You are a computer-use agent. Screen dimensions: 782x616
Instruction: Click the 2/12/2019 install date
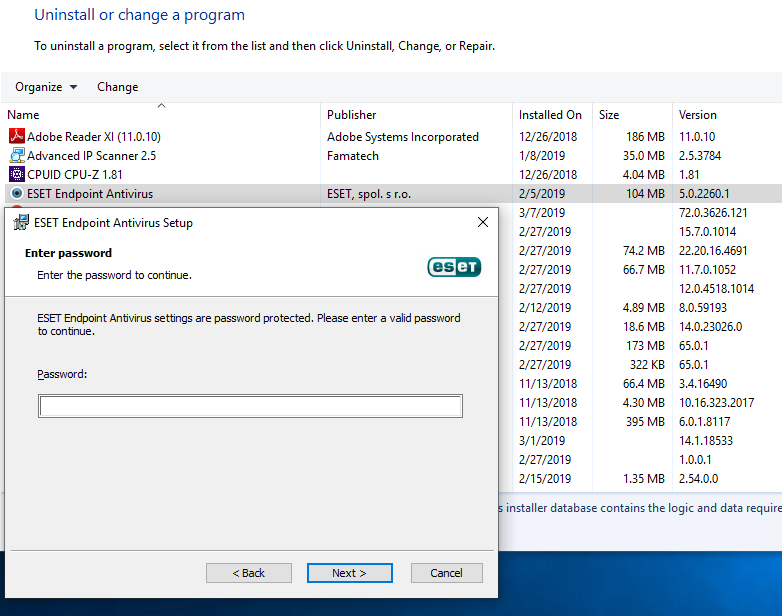(545, 307)
